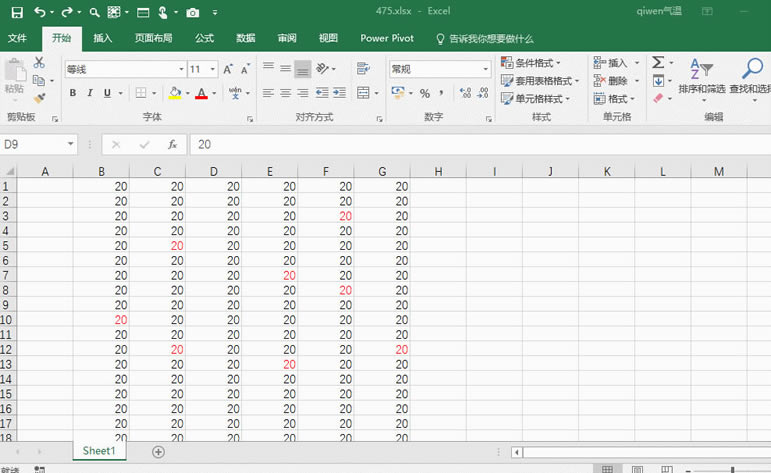The height and width of the screenshot is (473, 771).
Task: Click the Save icon in quick access toolbar
Action: pos(16,12)
